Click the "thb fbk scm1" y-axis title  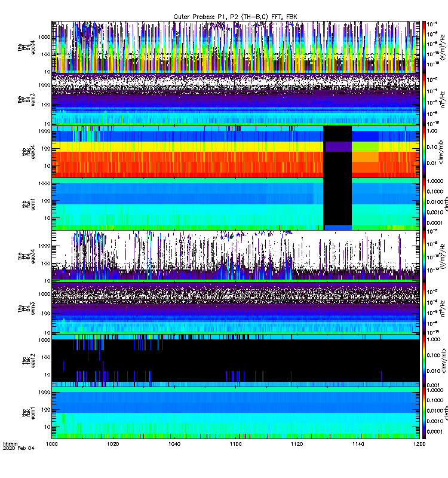coord(28,204)
